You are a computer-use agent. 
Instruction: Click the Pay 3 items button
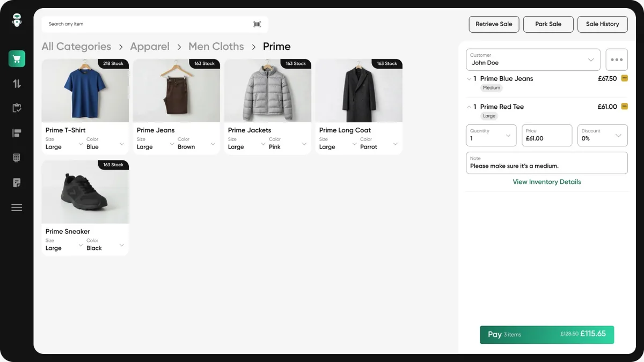[x=547, y=334]
